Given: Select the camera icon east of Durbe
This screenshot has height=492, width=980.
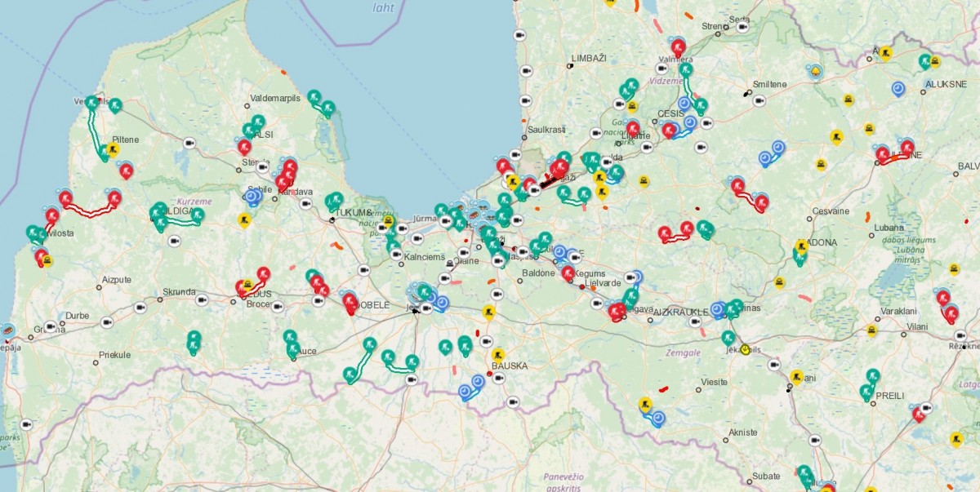Looking at the screenshot, I should click(x=106, y=322).
